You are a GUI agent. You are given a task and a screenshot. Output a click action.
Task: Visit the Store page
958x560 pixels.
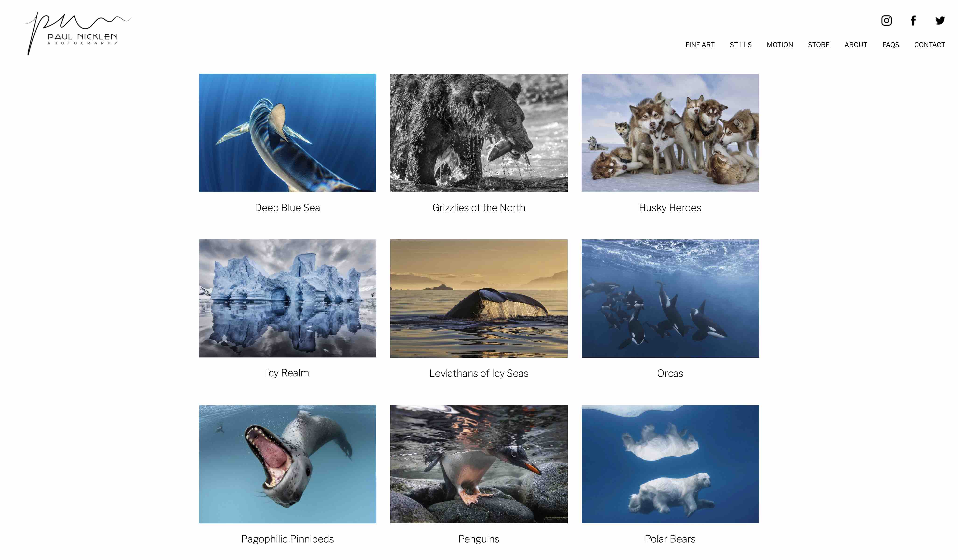(x=818, y=45)
